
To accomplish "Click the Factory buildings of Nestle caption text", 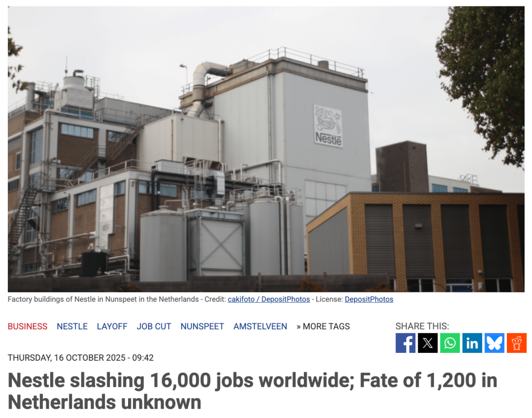I will pos(103,299).
